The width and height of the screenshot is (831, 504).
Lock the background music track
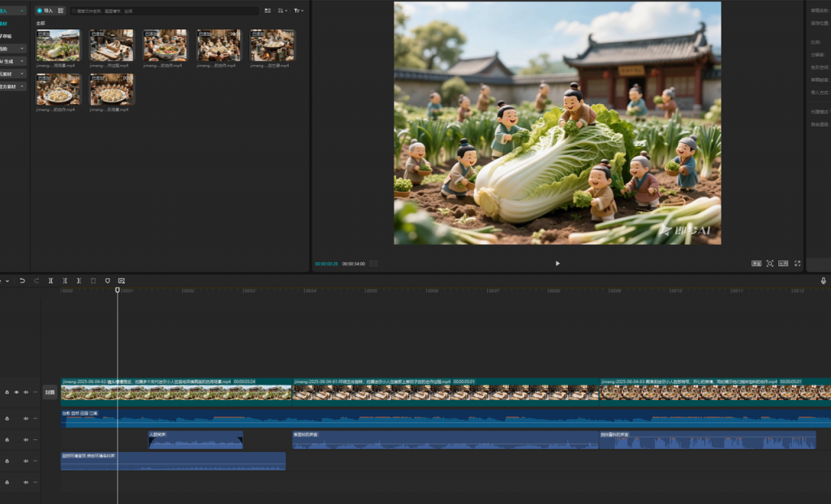pyautogui.click(x=6, y=419)
